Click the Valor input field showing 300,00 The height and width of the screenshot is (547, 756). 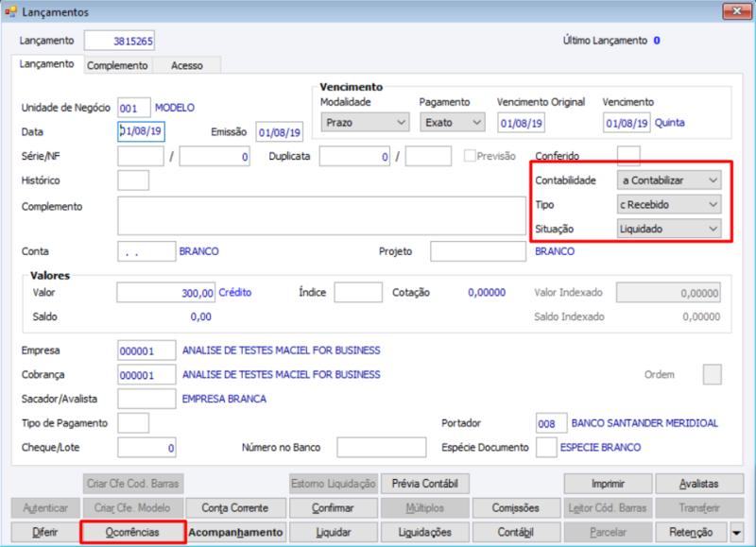(166, 293)
